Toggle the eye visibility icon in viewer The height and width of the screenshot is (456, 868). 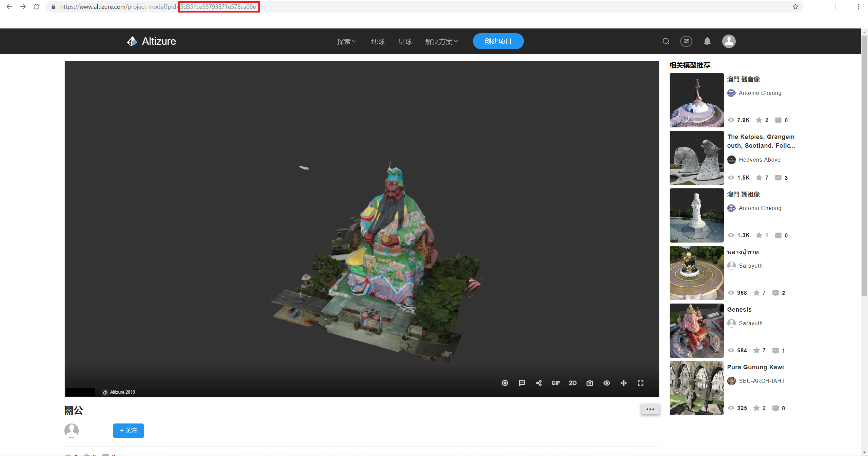607,383
